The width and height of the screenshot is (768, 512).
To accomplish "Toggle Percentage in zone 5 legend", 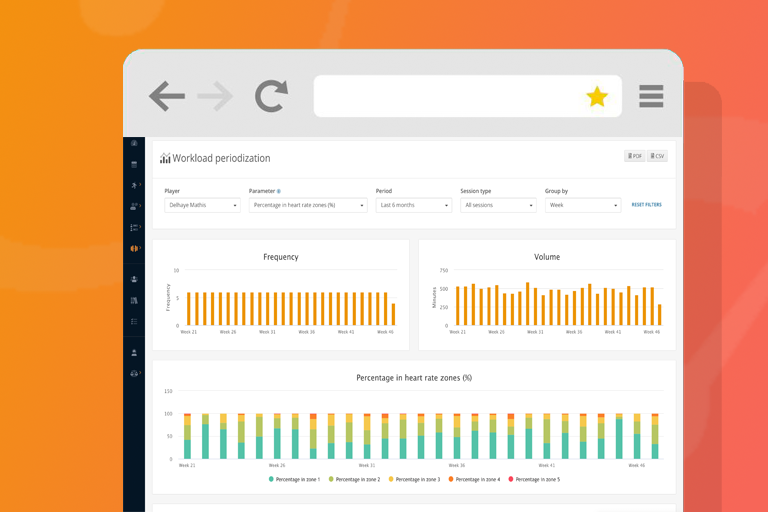I will (x=534, y=479).
